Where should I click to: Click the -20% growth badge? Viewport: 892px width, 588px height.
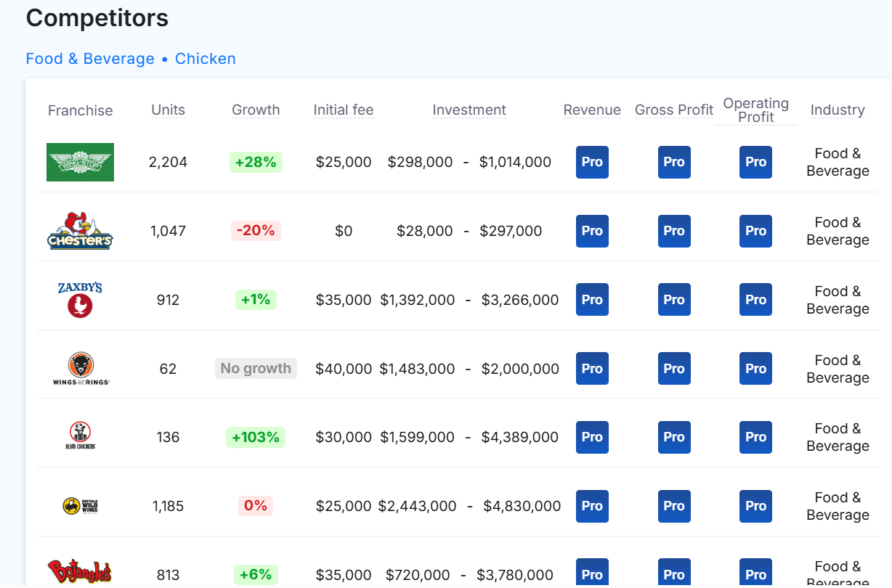click(256, 231)
